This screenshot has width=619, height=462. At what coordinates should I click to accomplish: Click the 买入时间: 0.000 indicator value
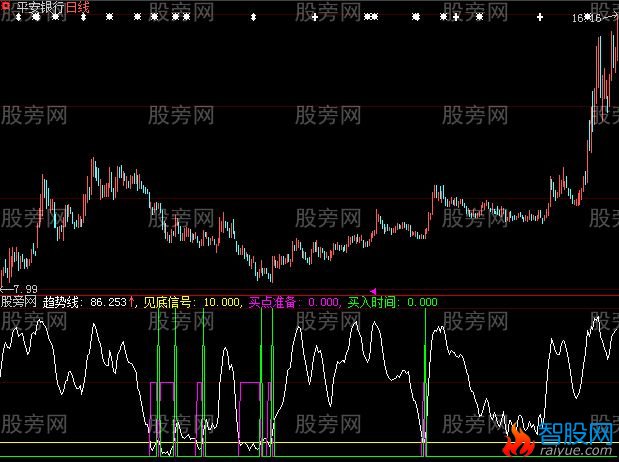392,302
